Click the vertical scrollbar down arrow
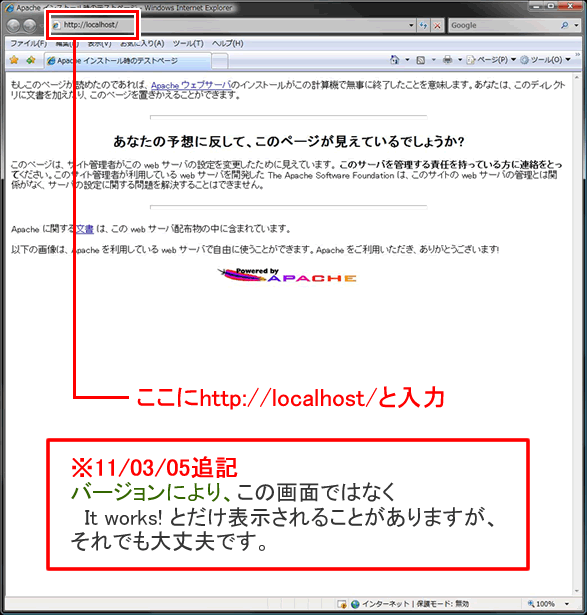Image resolution: width=587 pixels, height=615 pixels. point(576,591)
